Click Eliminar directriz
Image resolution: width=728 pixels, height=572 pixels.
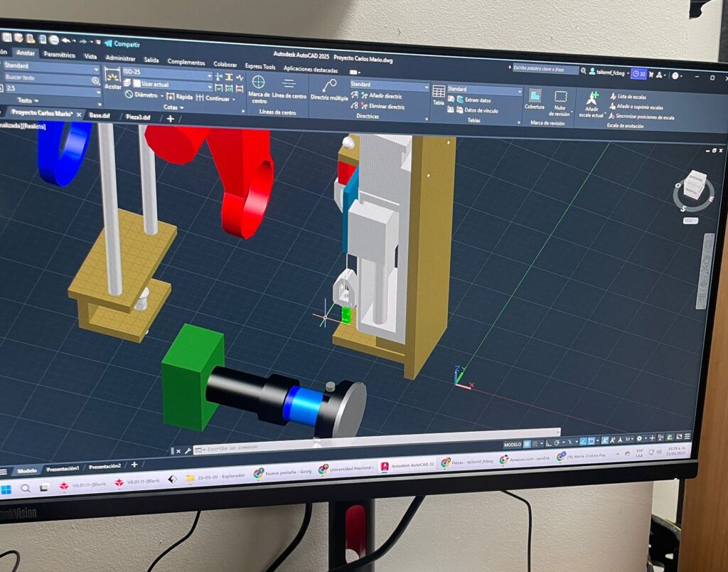(383, 107)
